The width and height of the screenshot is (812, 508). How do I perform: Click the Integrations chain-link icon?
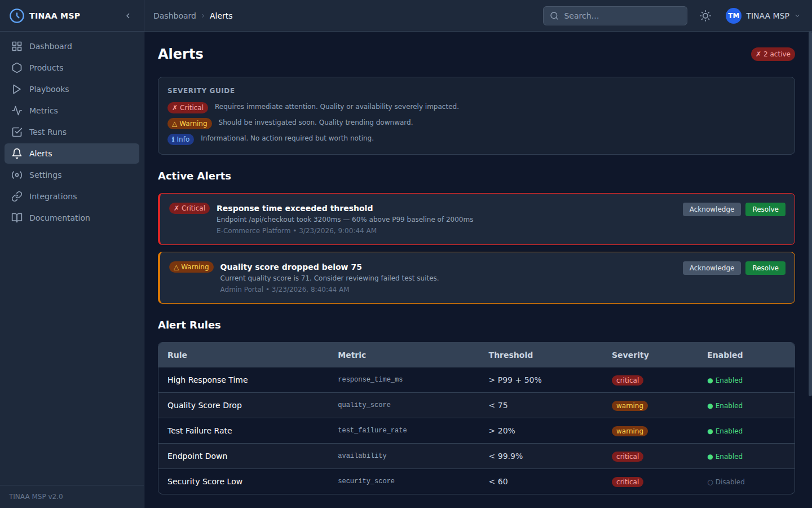click(17, 196)
